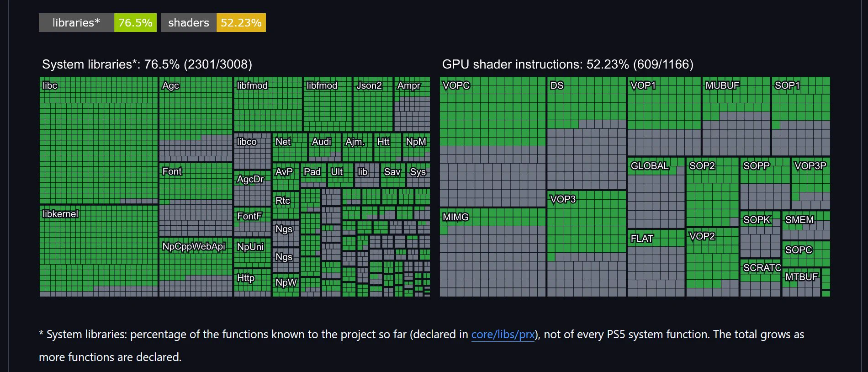Select the SOPK shader block

761,234
